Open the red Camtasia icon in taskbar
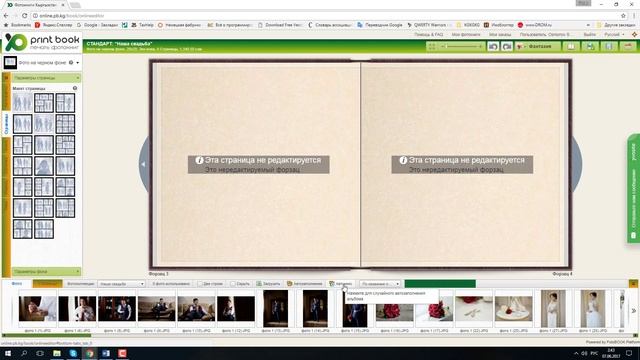The width and height of the screenshot is (640, 360). pos(122,353)
